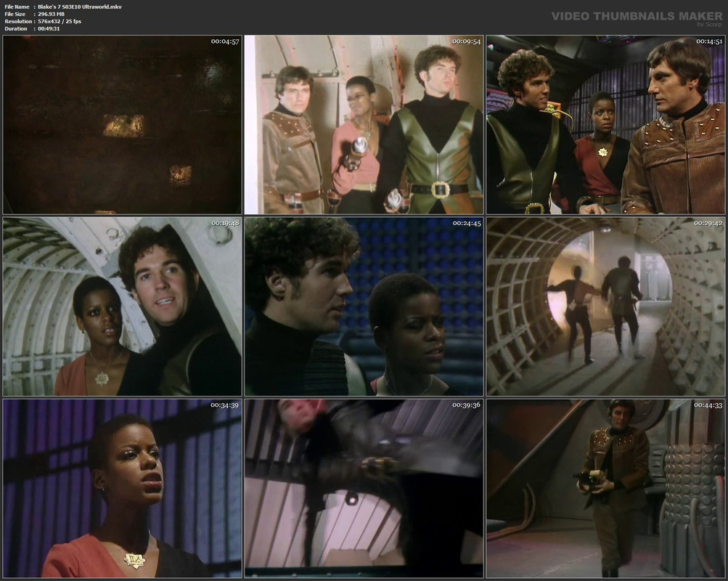Select the frame stamped 00:24:45
728x581 pixels.
tap(364, 306)
